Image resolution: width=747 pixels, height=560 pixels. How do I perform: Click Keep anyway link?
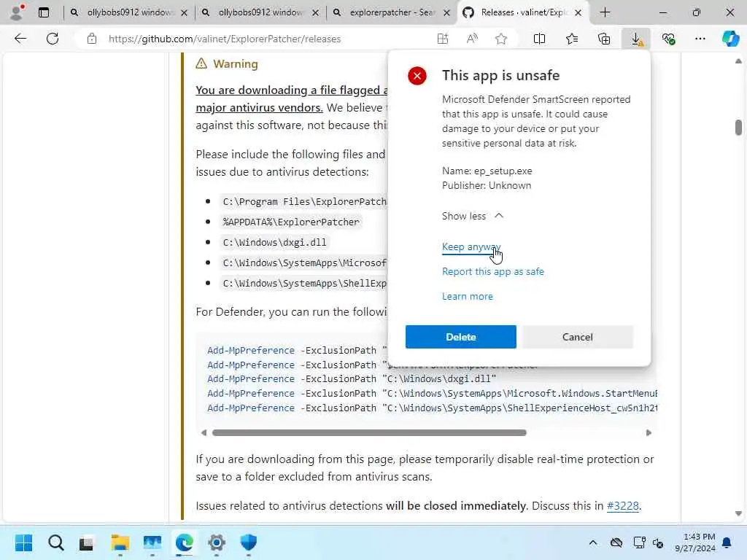pyautogui.click(x=471, y=246)
